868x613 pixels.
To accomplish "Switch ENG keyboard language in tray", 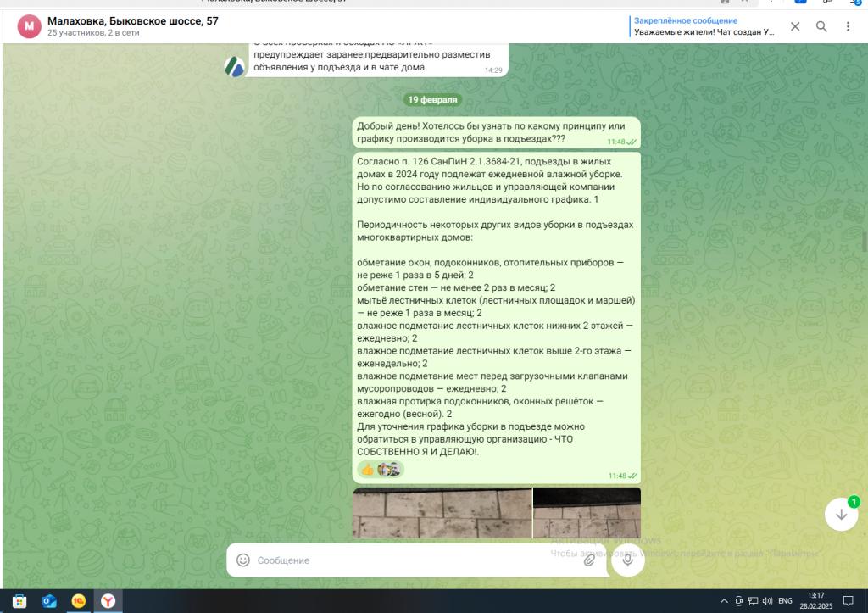I will tap(785, 601).
